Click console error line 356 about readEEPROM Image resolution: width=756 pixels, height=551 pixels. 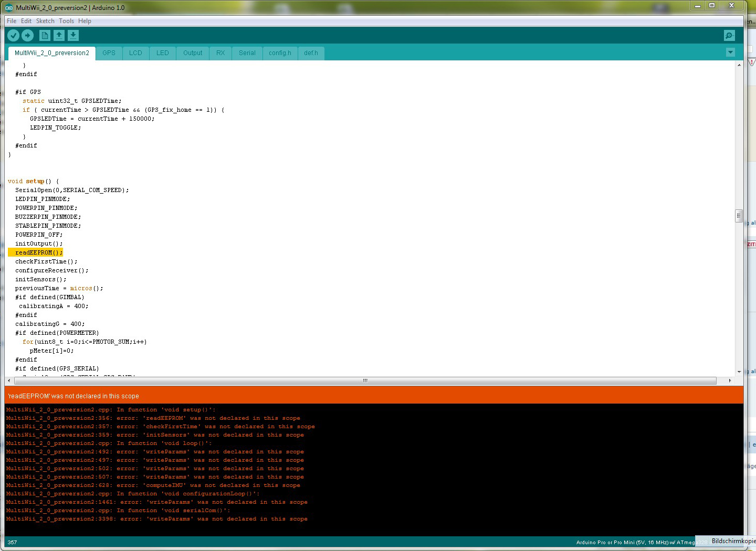point(153,418)
